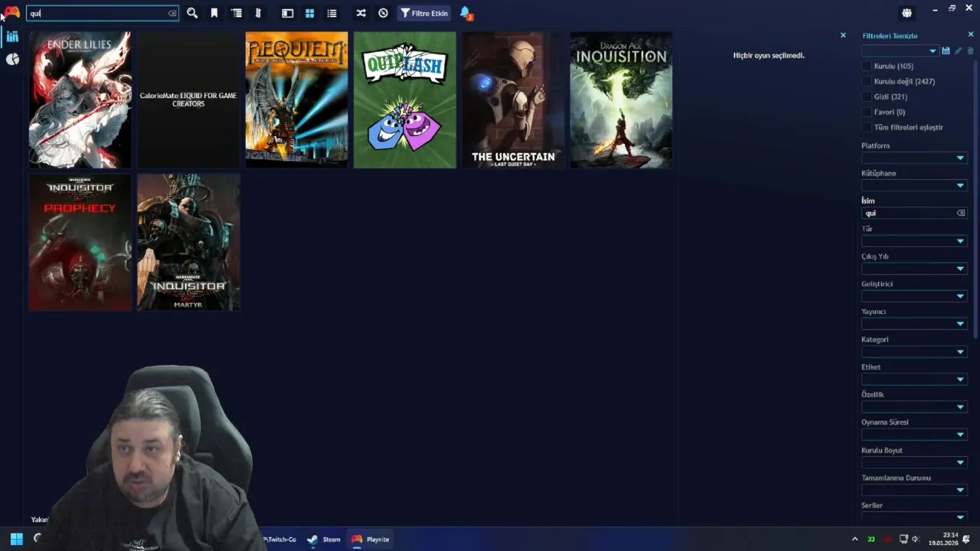Screen dimensions: 980x551
Task: Open the library update clock icon
Action: coord(383,13)
